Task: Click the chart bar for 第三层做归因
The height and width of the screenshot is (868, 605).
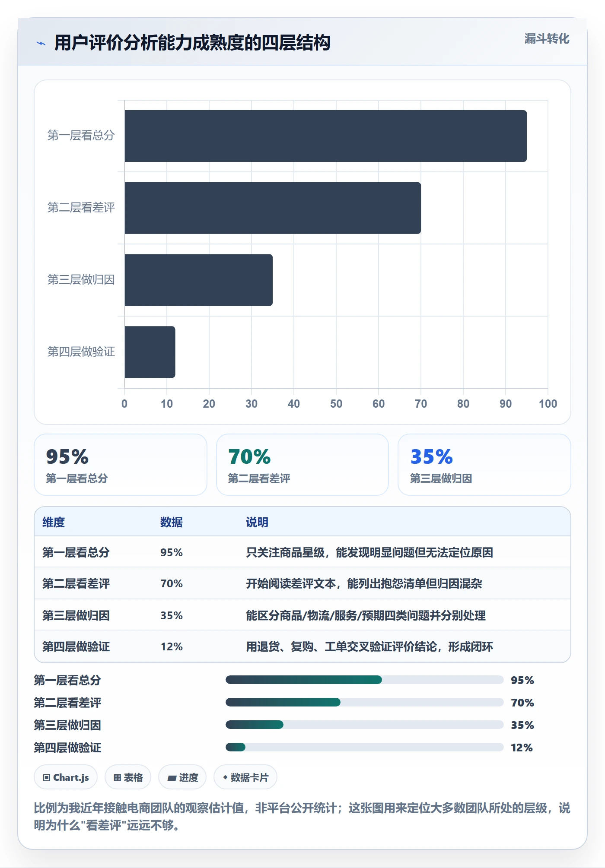Action: click(199, 280)
